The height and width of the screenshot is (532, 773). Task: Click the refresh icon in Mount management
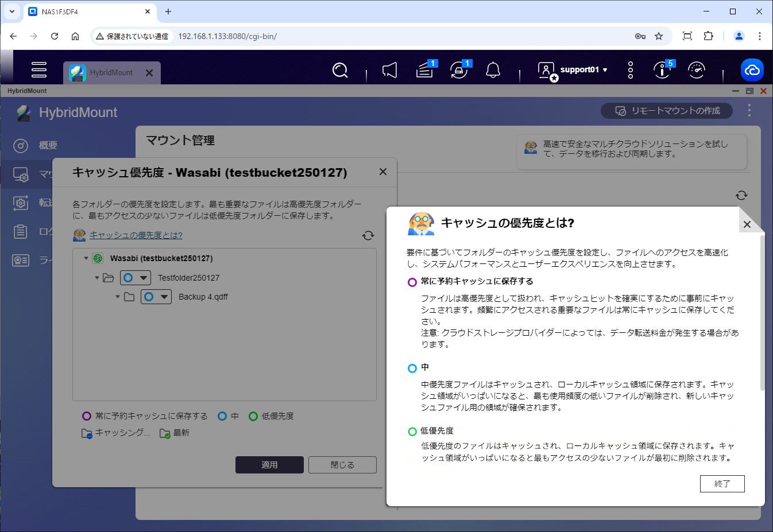point(741,195)
